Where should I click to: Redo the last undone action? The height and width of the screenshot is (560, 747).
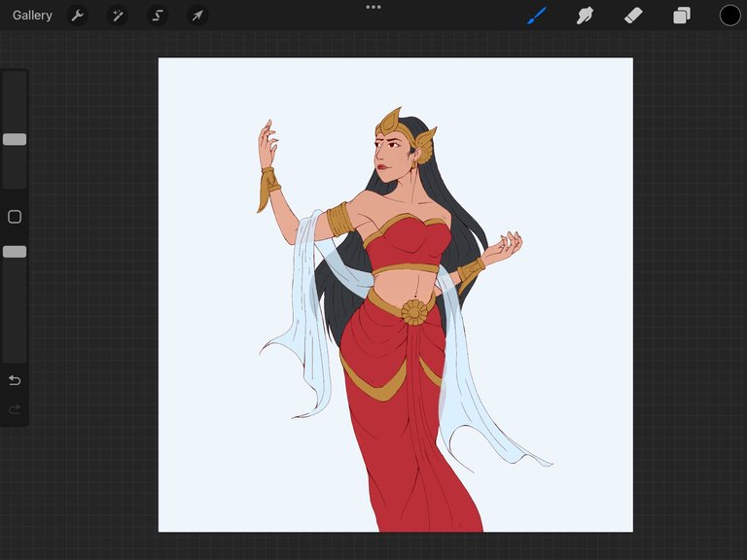(15, 409)
